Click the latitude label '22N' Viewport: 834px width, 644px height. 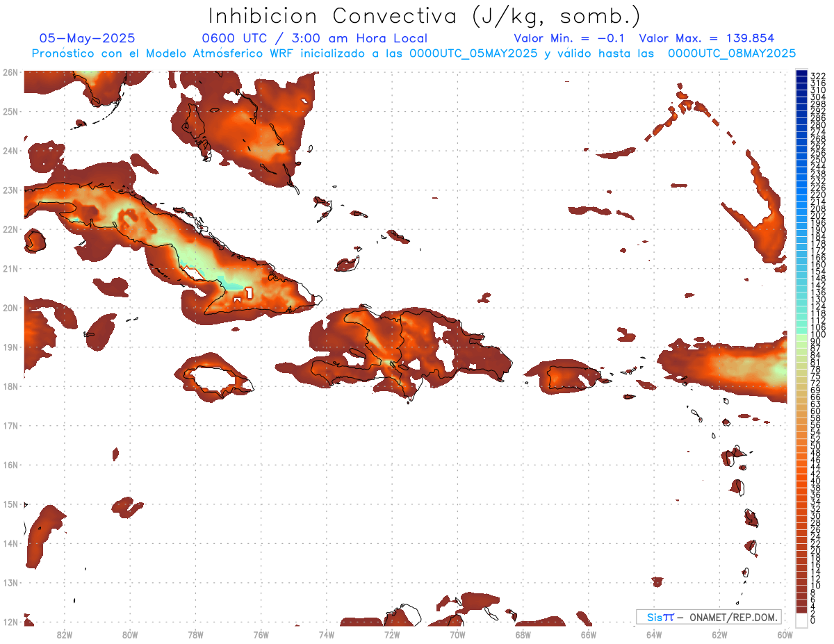[x=10, y=229]
